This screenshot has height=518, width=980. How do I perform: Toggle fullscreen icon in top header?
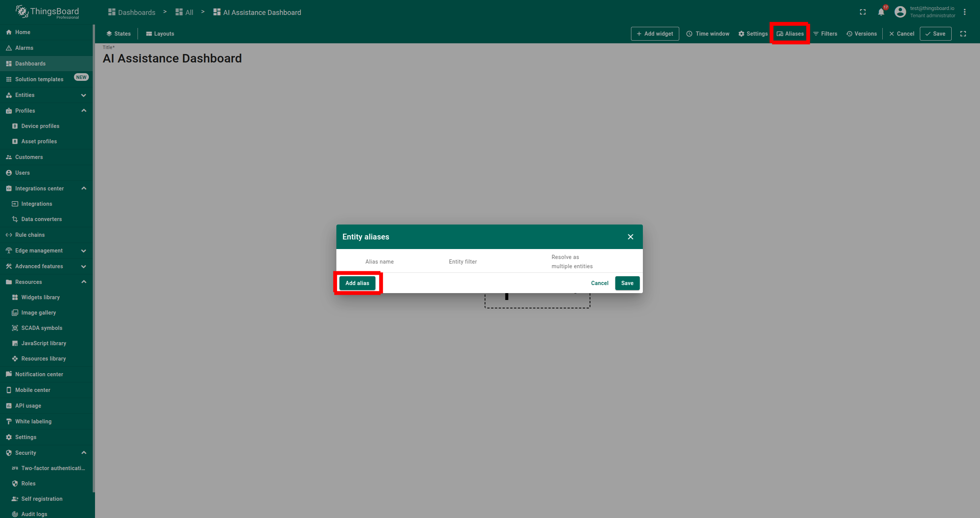pyautogui.click(x=863, y=12)
